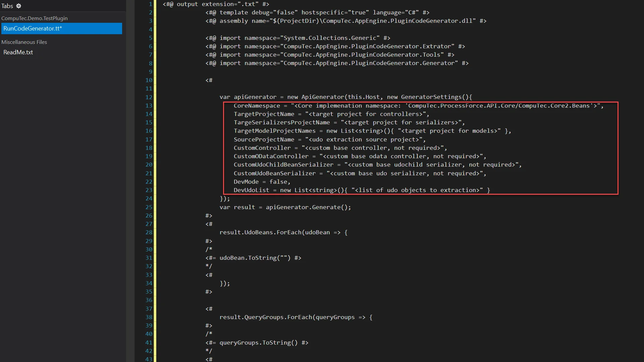Click line number 25 in the gutter
This screenshot has height=362, width=644.
click(149, 207)
